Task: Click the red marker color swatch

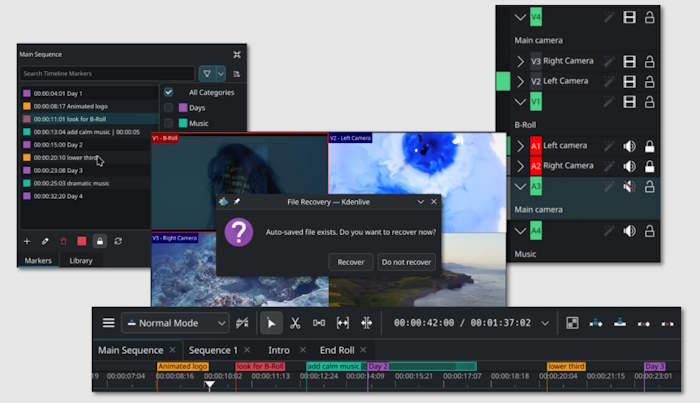Action: (82, 241)
